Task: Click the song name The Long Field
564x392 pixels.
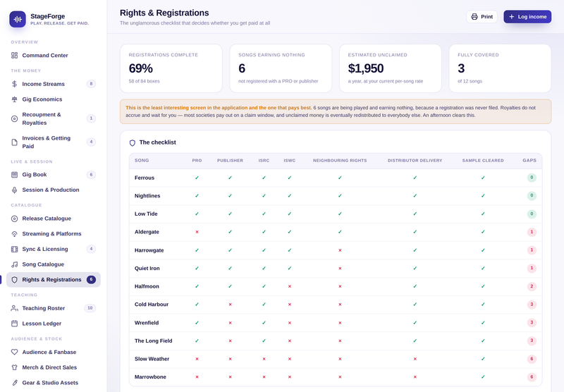Action: click(154, 341)
